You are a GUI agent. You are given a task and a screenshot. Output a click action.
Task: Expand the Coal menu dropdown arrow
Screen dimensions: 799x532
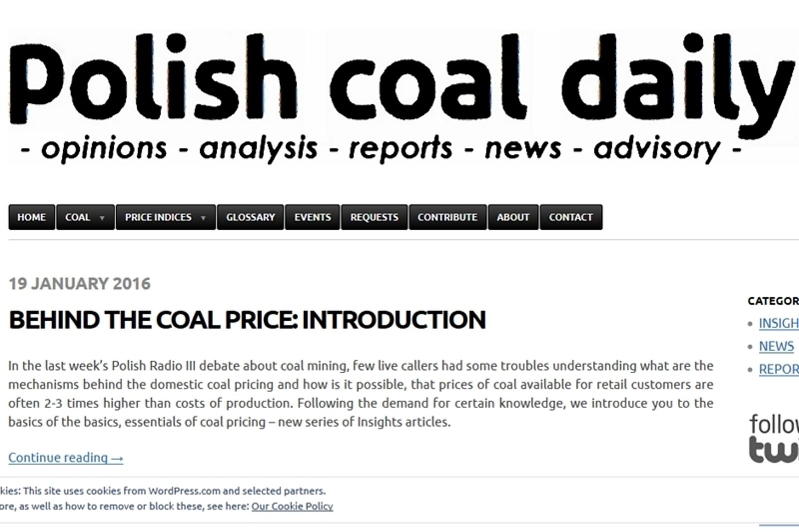coord(102,218)
